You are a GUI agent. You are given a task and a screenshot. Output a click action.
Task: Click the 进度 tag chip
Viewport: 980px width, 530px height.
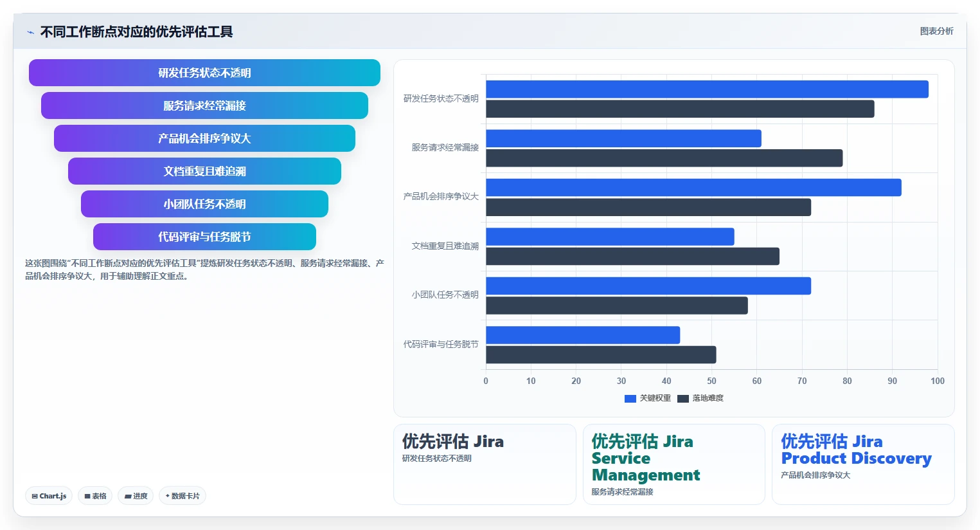136,496
